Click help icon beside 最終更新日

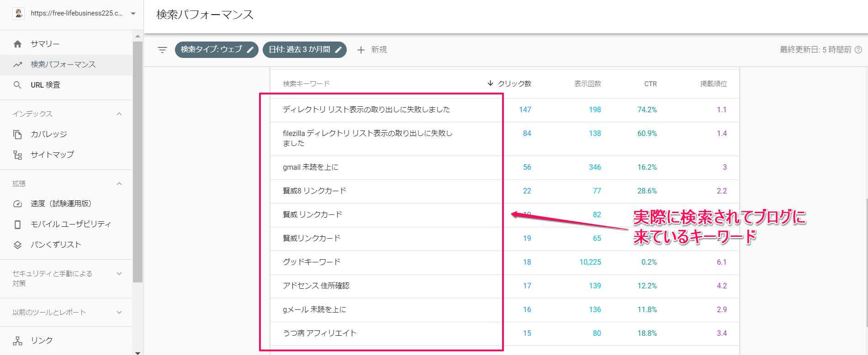[858, 50]
